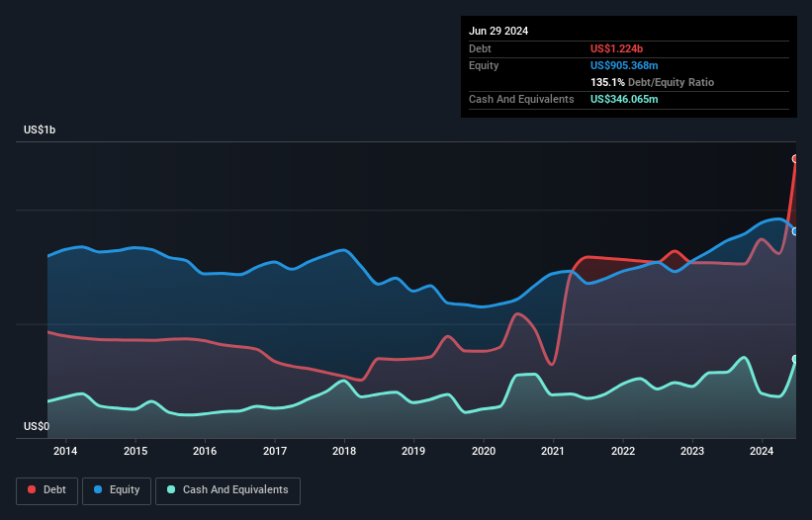Viewport: 812px width, 520px height.
Task: Click the blue Equity endpoint marker
Action: pos(795,231)
